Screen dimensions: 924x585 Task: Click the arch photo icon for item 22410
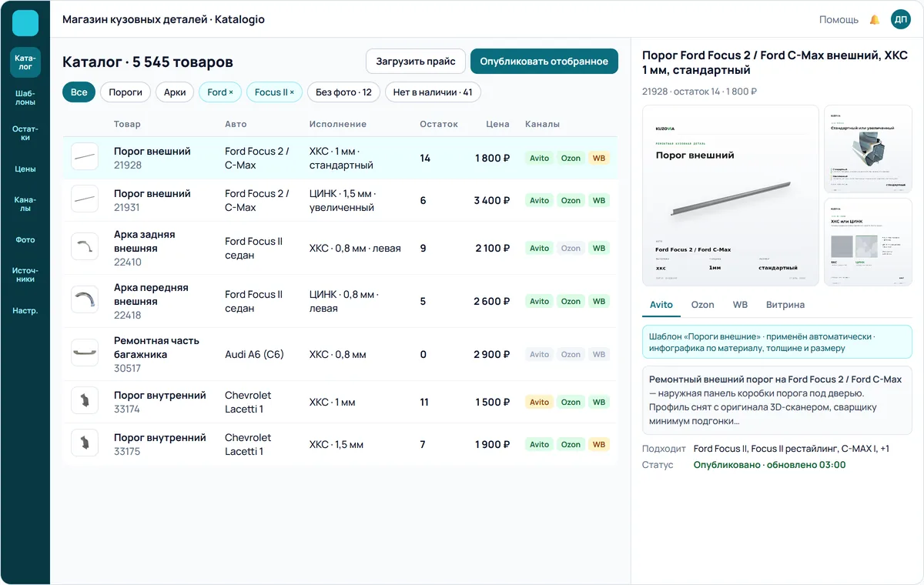pyautogui.click(x=85, y=247)
